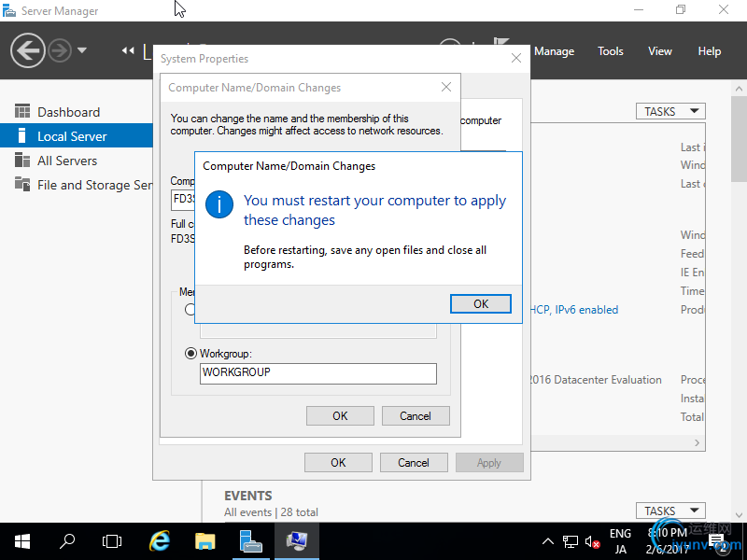Select the Domain radio button
Screen dimensions: 747x560
coord(190,310)
